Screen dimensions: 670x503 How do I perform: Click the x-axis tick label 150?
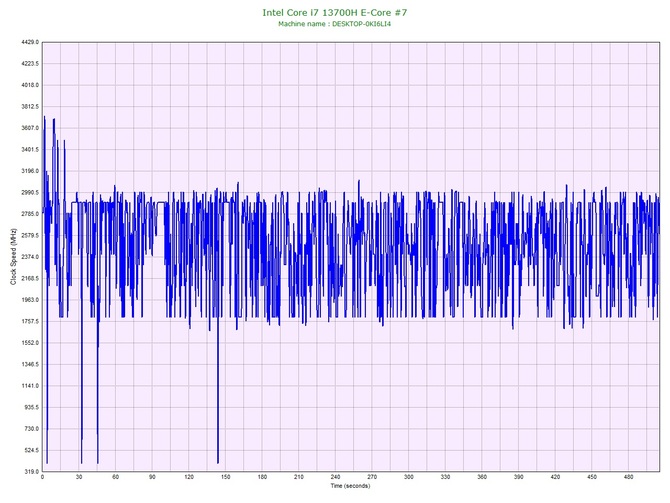(226, 477)
